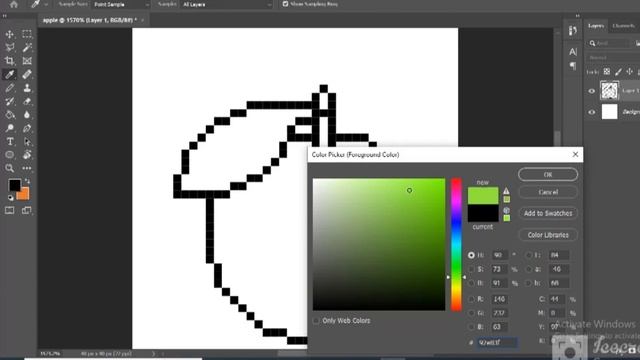Select the Clone Stamp tool
640x360 pixels.
(x=27, y=88)
